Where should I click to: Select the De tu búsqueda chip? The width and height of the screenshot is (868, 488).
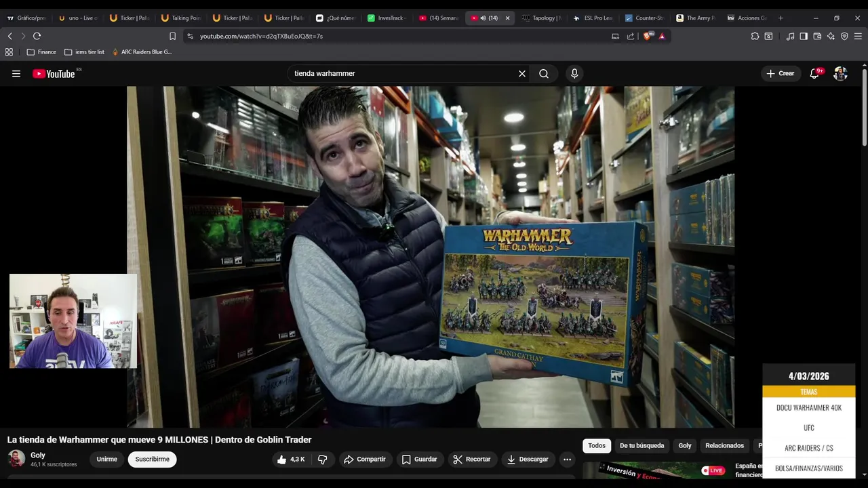642,445
